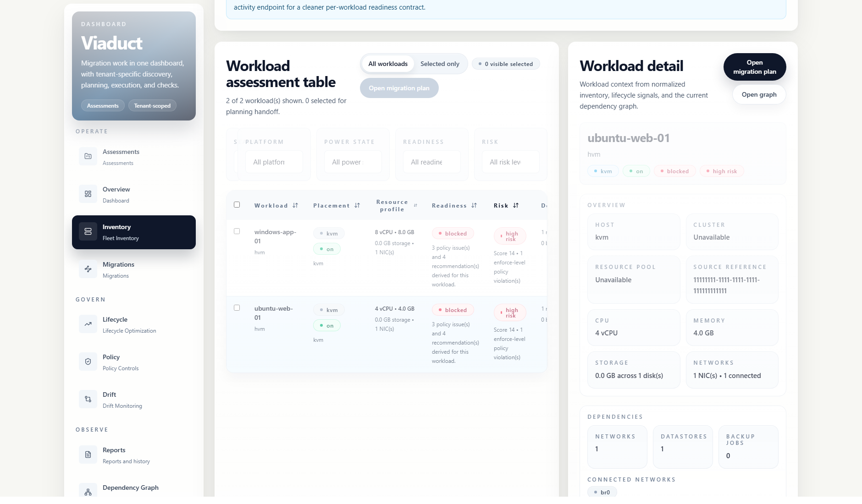Open Reports and history in sidebar

coord(134,455)
